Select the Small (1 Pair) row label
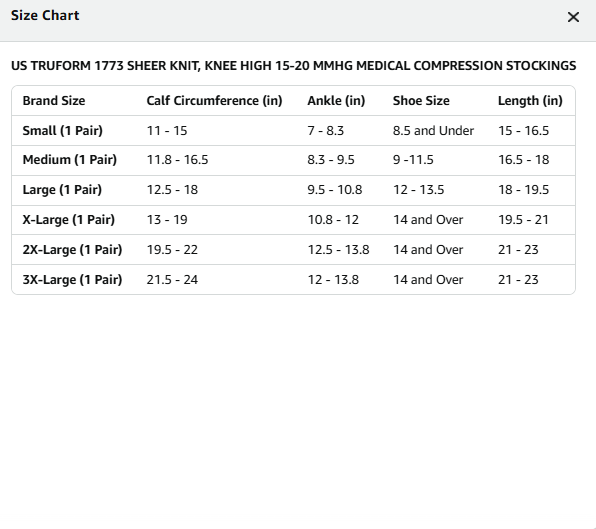Image resolution: width=596 pixels, height=529 pixels. 63,131
